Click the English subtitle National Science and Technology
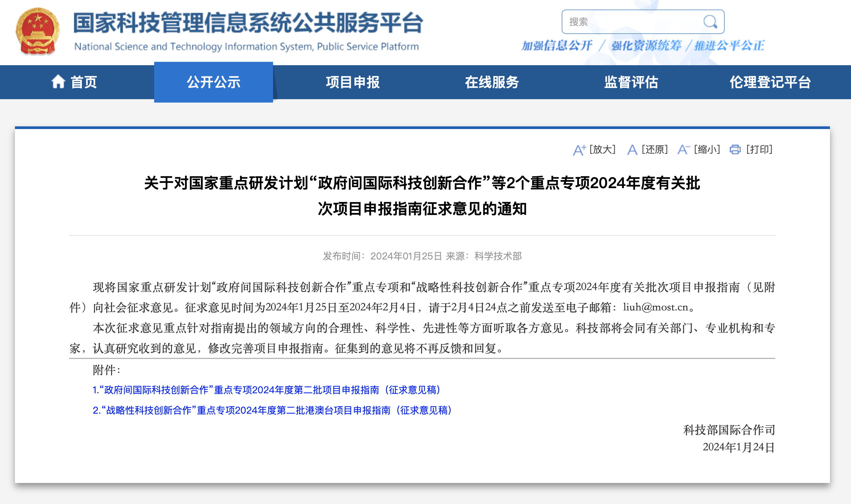 tap(247, 46)
